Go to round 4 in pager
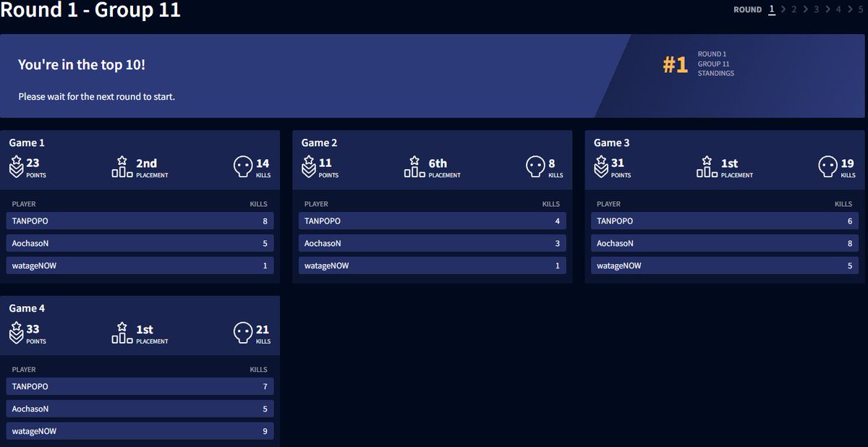 pyautogui.click(x=838, y=9)
